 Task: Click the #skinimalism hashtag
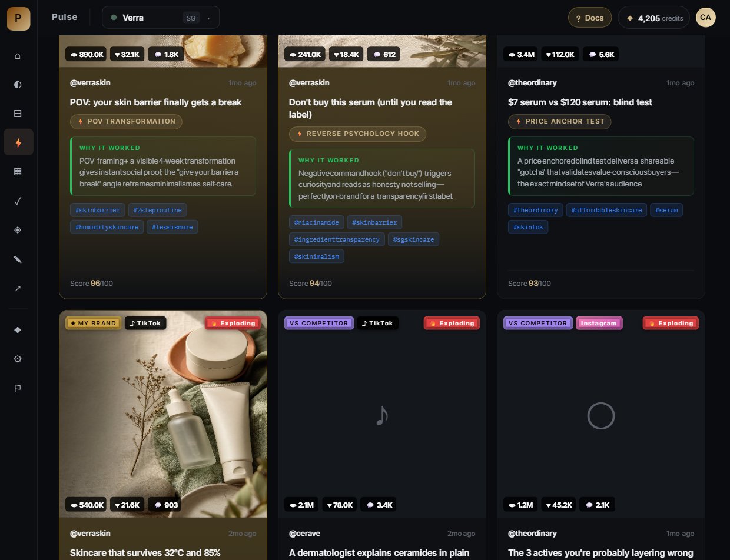316,256
